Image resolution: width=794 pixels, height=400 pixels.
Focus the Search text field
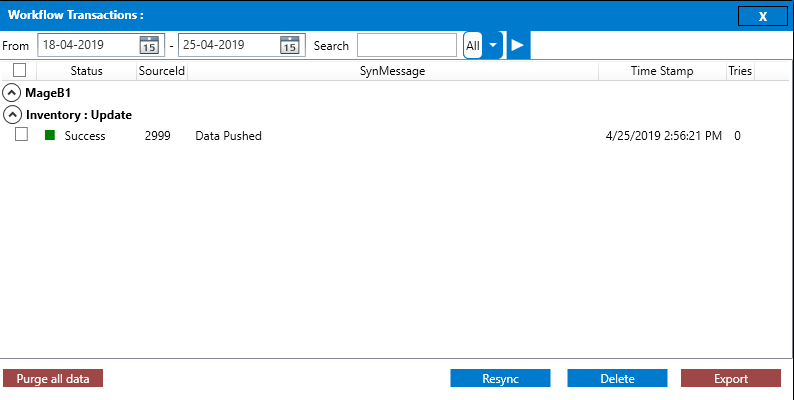[406, 45]
